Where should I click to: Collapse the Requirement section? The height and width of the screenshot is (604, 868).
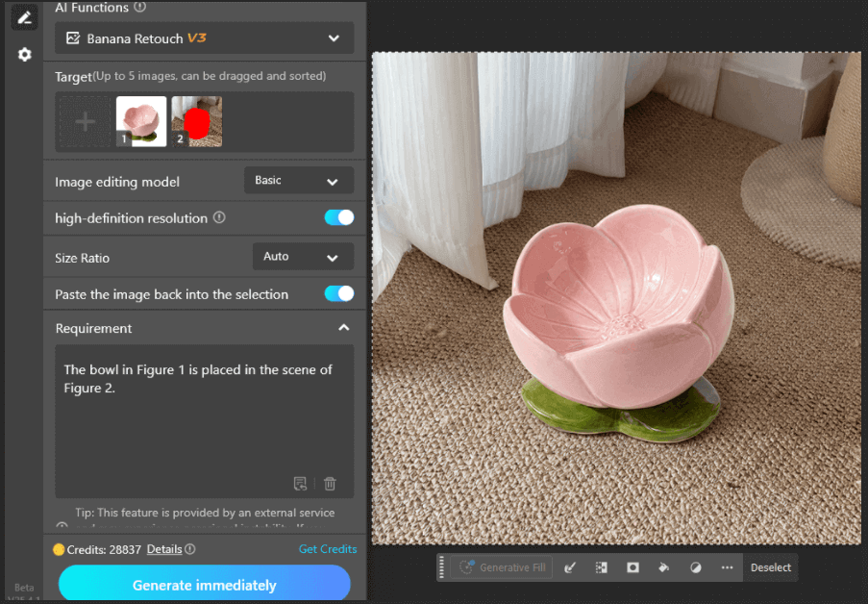[x=343, y=328]
